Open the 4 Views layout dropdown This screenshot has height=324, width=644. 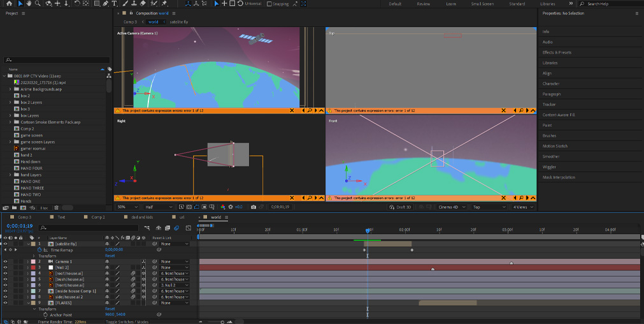(x=524, y=207)
